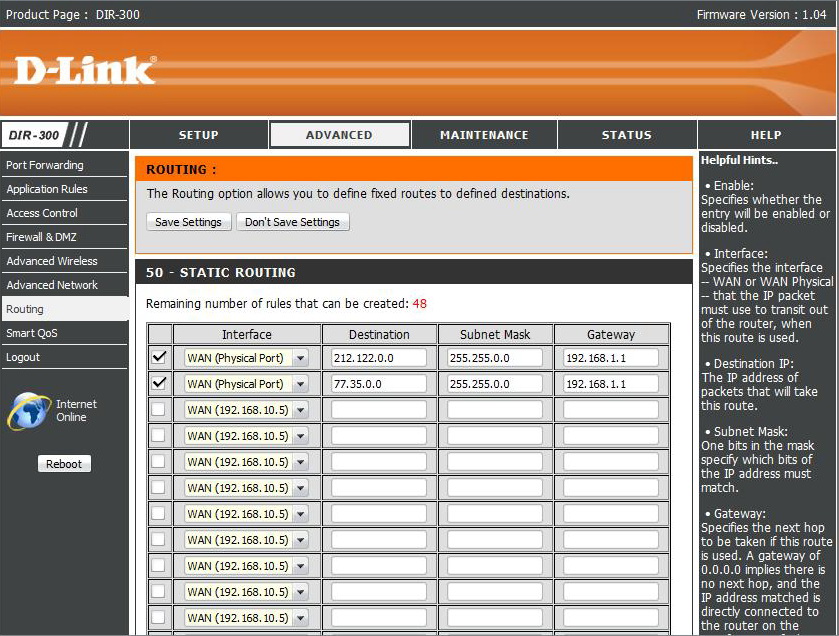Click the Interface column header
Screen dimensions: 839x636
[x=247, y=334]
